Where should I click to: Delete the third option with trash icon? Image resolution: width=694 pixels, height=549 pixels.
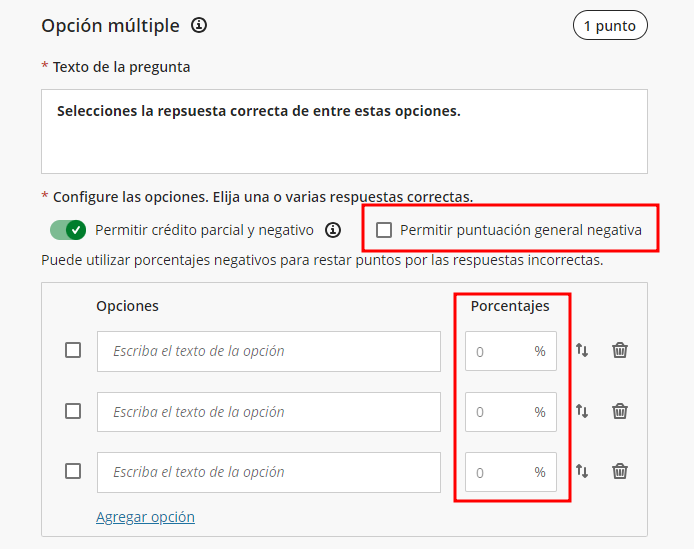click(x=620, y=472)
